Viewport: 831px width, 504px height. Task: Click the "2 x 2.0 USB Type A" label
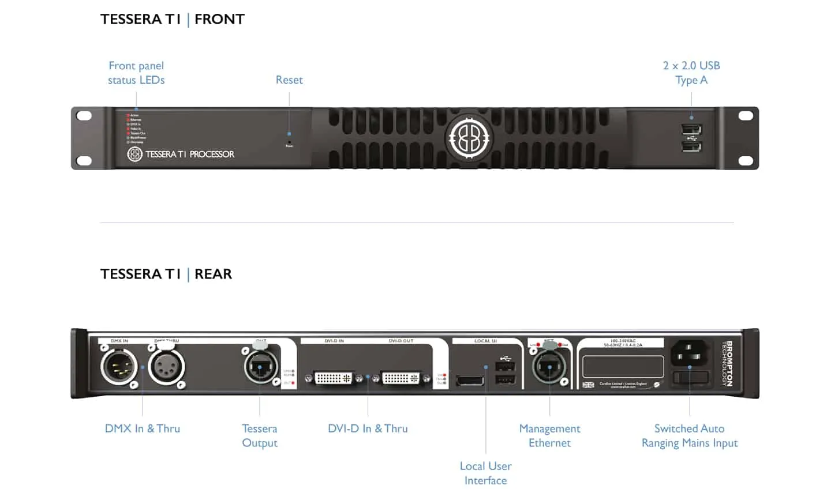691,73
